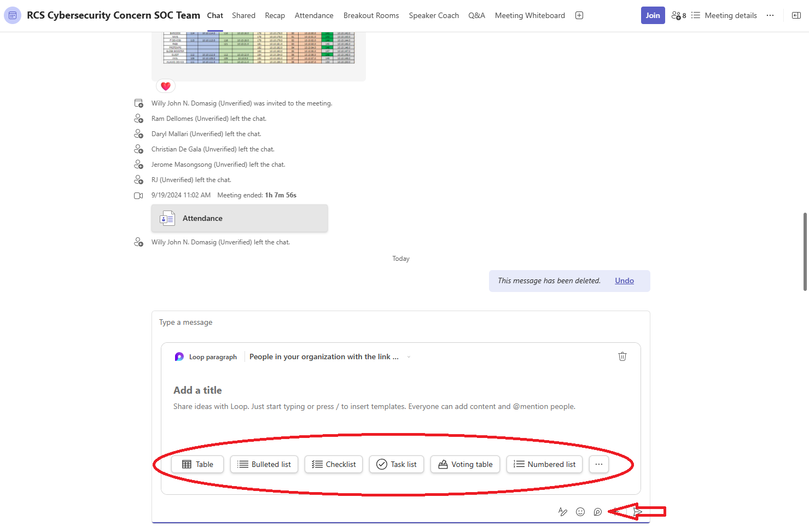This screenshot has height=532, width=809.
Task: Click 'Jerome Masongsong (Unverified) left the chat.'
Action: click(218, 165)
